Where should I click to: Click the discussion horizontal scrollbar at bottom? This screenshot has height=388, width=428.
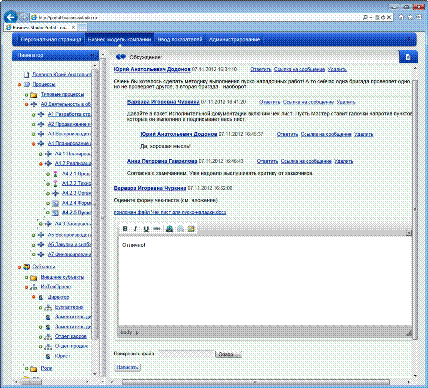[x=255, y=382]
